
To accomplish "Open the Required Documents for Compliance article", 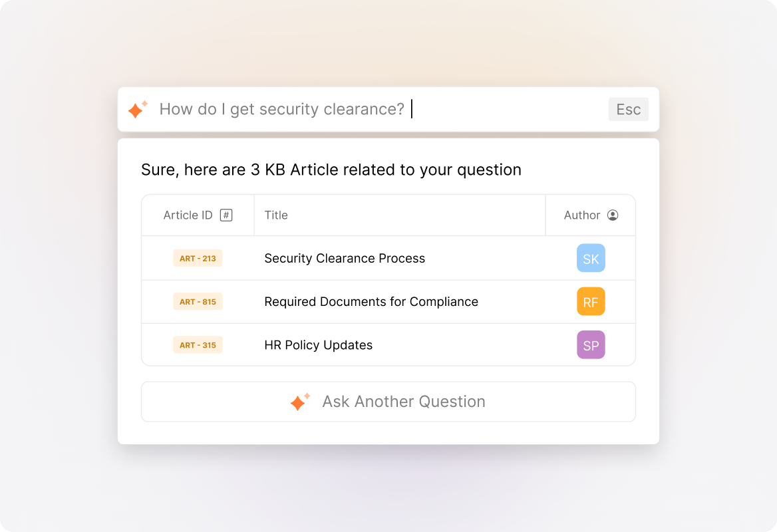I will point(371,301).
